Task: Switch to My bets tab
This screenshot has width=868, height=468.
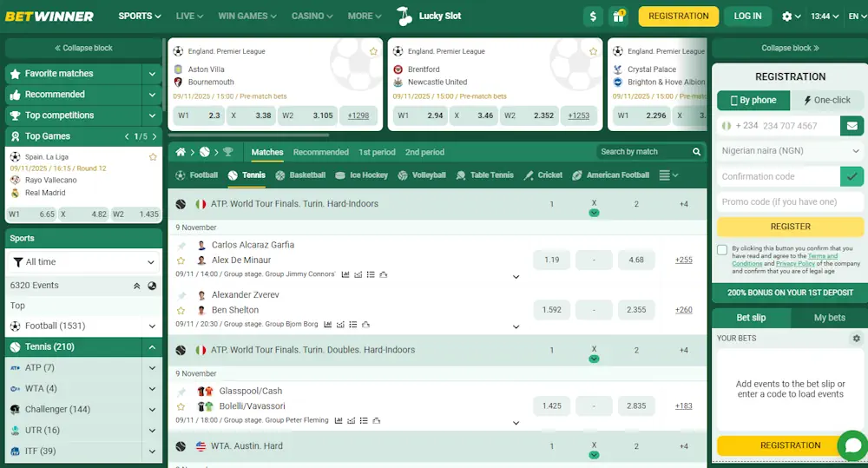Action: tap(829, 317)
